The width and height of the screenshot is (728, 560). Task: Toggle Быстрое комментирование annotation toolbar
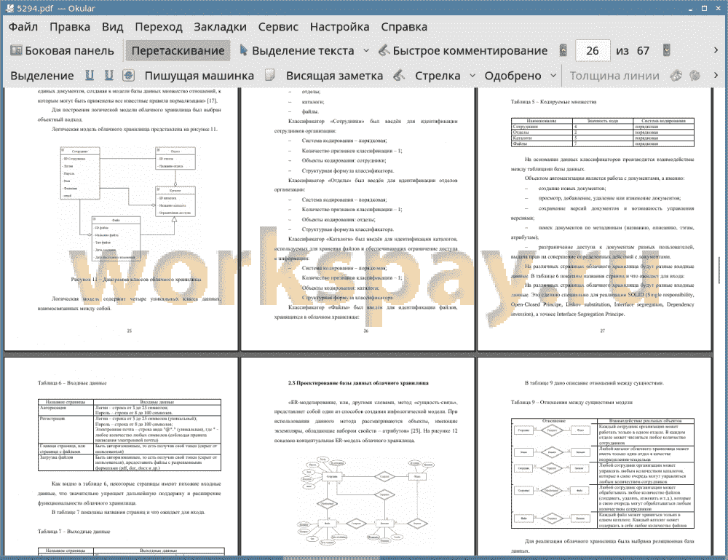(x=462, y=51)
